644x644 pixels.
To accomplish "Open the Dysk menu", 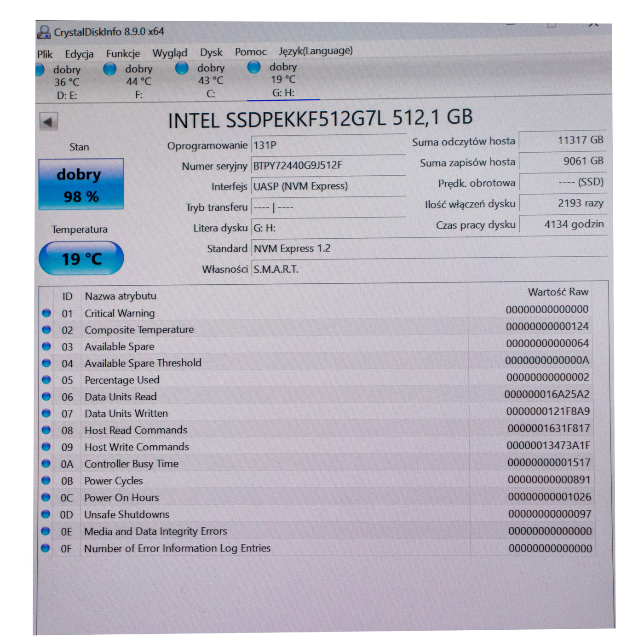I will 211,52.
